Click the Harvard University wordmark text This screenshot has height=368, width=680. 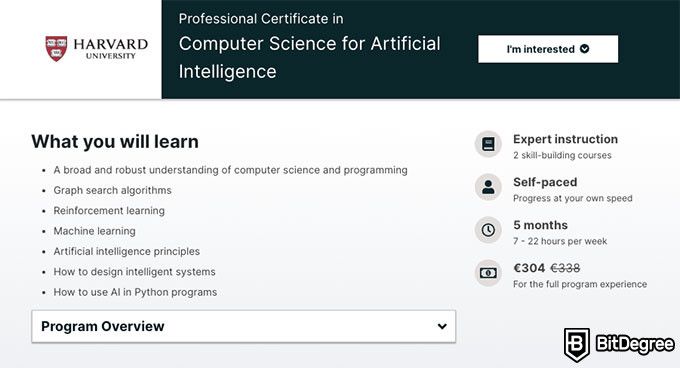click(x=111, y=49)
